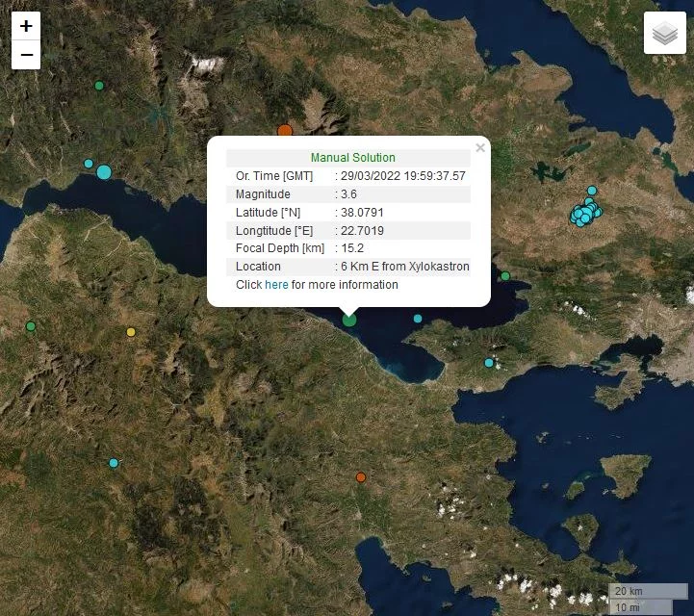Click the smaller cyan marker beside the large western one
This screenshot has width=694, height=616.
coord(89,164)
